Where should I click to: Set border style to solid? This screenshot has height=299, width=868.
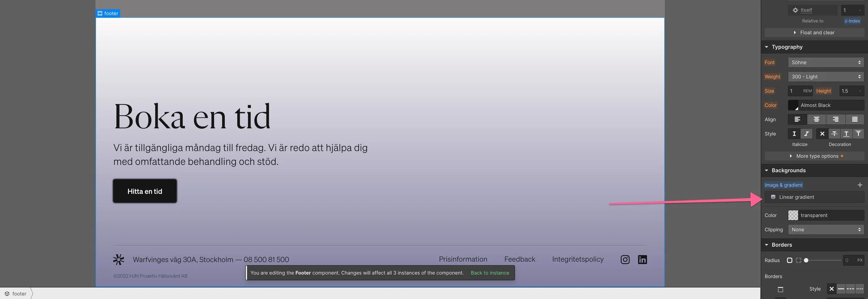coord(841,289)
